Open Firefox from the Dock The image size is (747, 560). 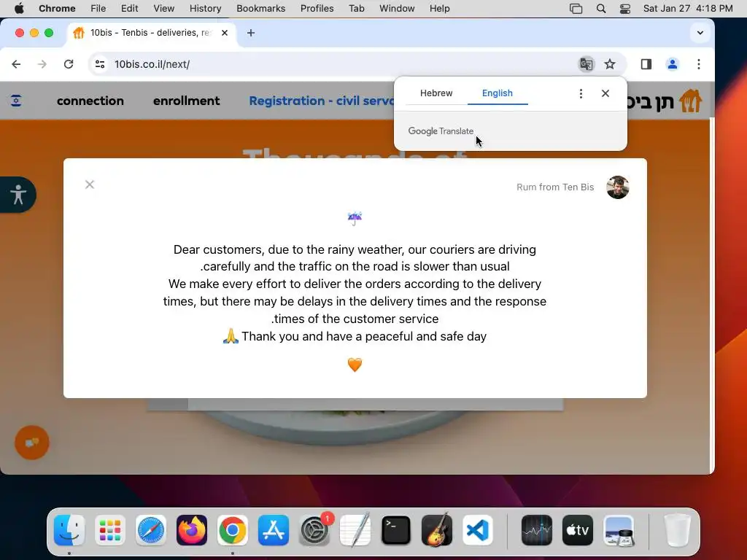[x=192, y=530]
